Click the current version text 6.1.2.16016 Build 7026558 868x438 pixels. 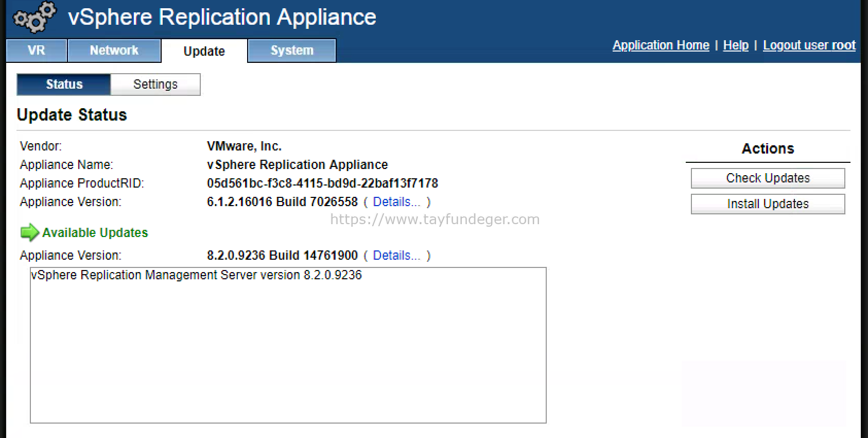tap(282, 202)
